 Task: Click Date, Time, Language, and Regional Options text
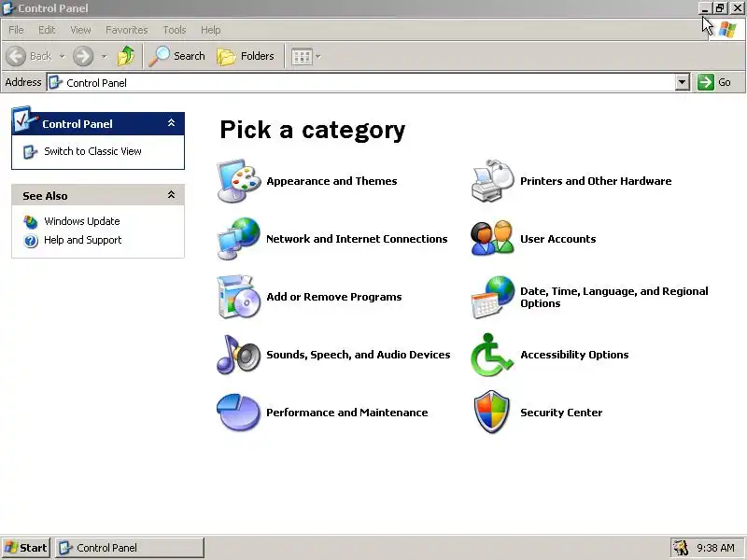click(614, 297)
